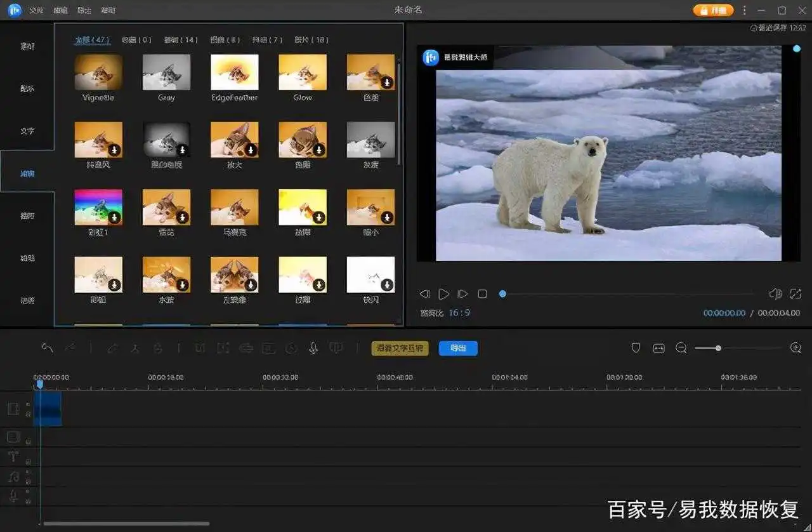The width and height of the screenshot is (812, 532).
Task: Click the voiceover track microphone icon
Action: (13, 495)
